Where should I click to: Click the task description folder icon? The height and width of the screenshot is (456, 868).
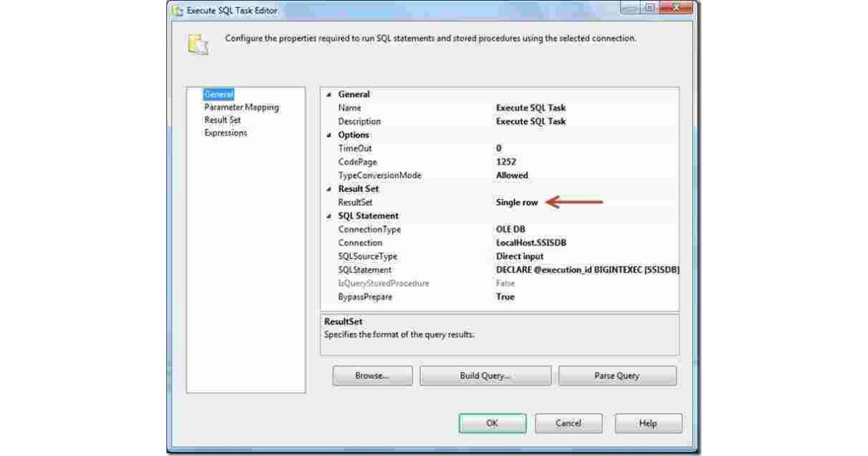click(198, 45)
